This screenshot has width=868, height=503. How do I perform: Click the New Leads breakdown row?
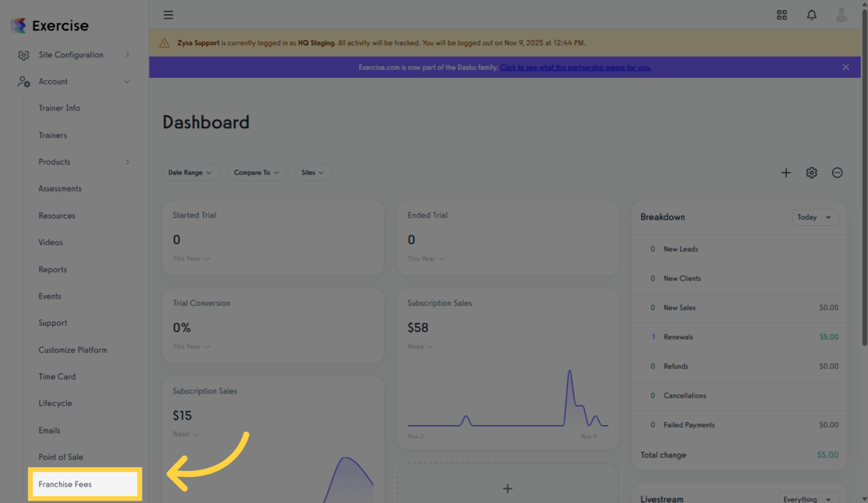coord(740,249)
